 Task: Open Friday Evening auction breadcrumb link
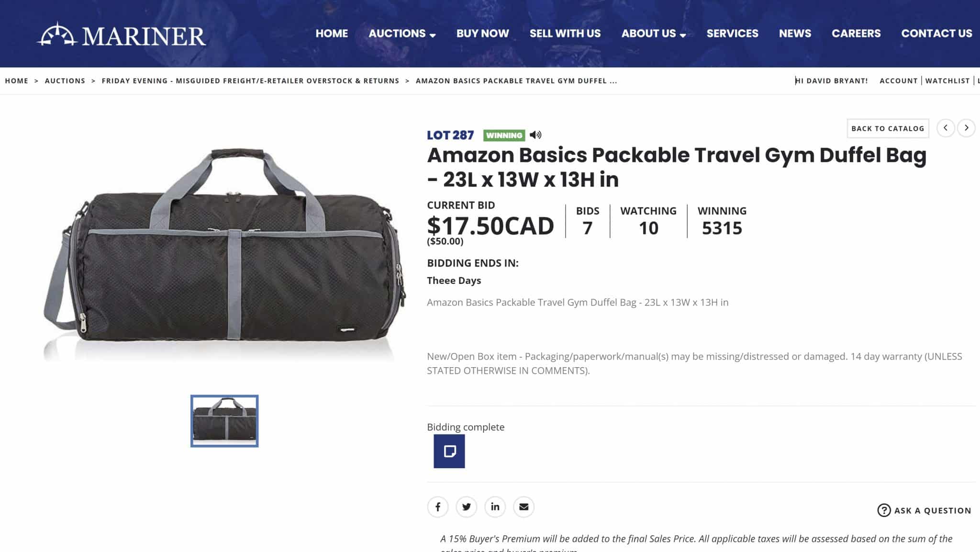tap(250, 81)
